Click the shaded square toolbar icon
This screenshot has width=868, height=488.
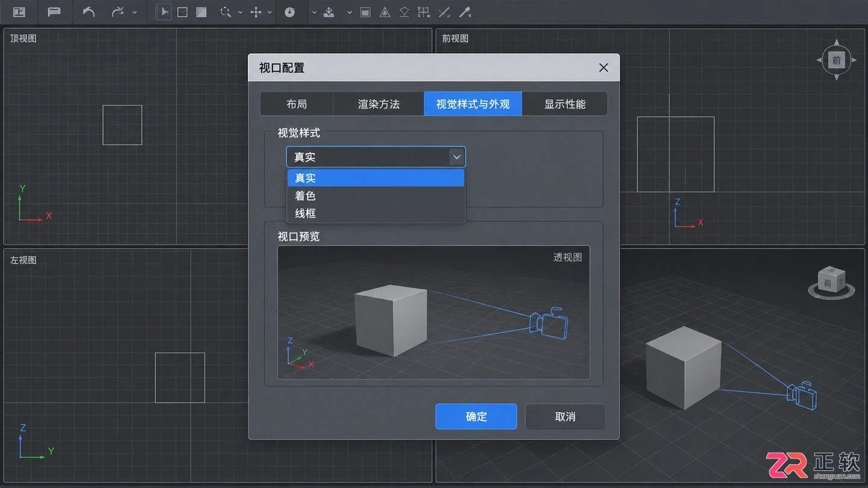click(x=201, y=12)
